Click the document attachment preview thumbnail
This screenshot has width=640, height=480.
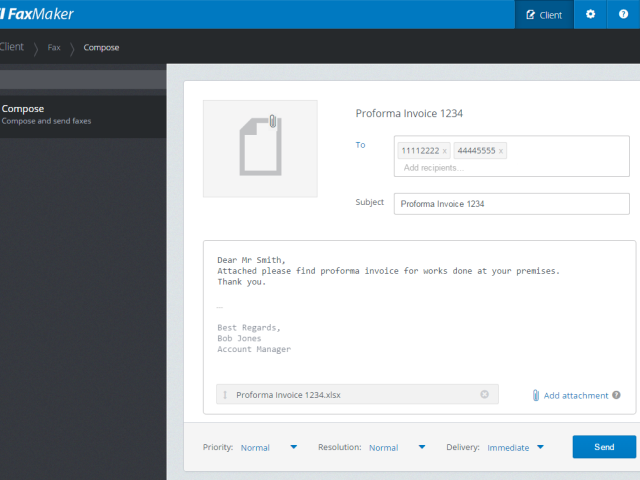260,148
